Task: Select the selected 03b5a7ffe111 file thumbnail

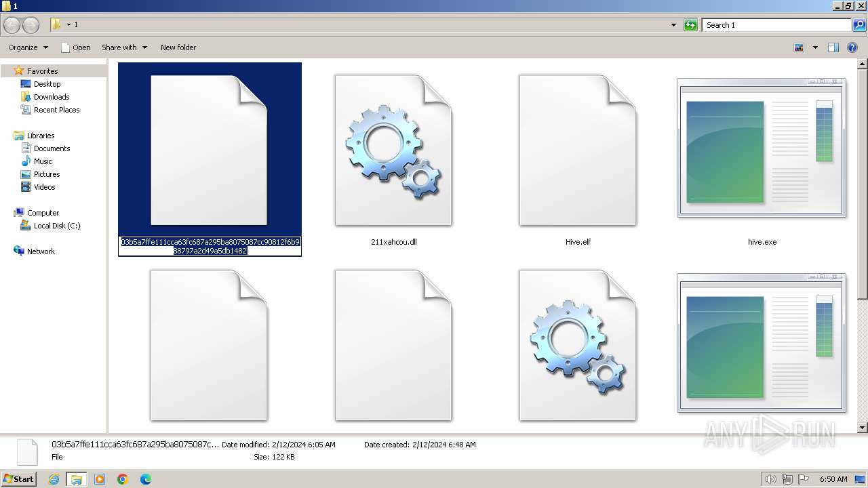Action: (209, 150)
